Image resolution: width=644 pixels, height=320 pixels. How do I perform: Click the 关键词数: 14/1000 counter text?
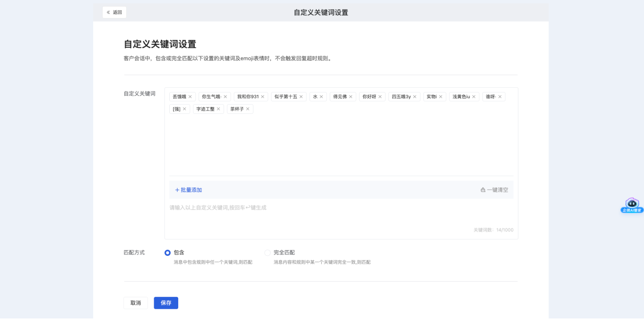[493, 230]
